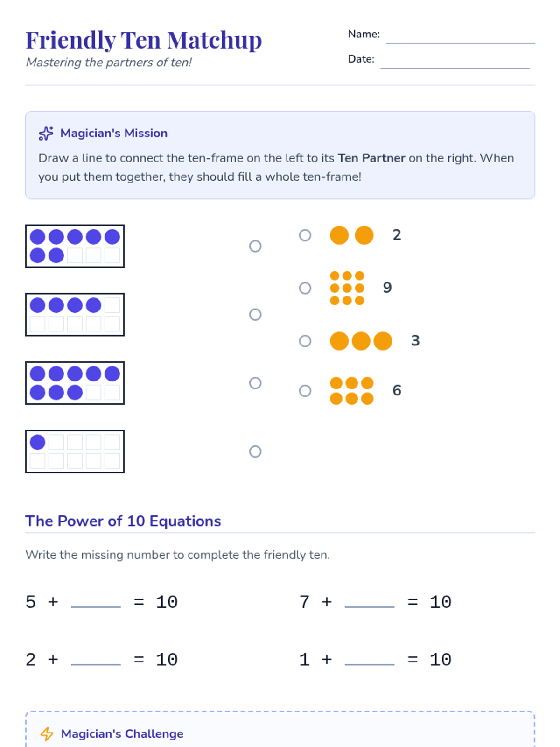The image size is (560, 747).
Task: Click the blank in 1 + ___ = 10
Action: (x=370, y=659)
